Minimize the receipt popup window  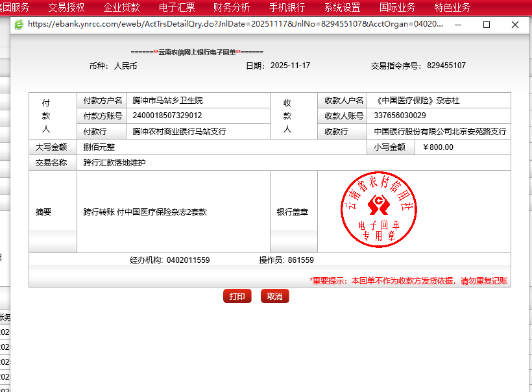[x=458, y=24]
